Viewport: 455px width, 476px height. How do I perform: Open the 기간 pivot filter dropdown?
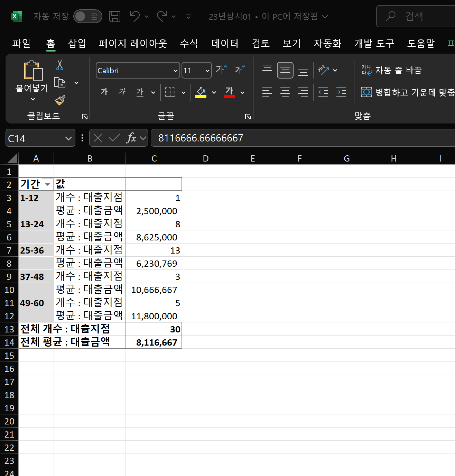[x=47, y=184]
